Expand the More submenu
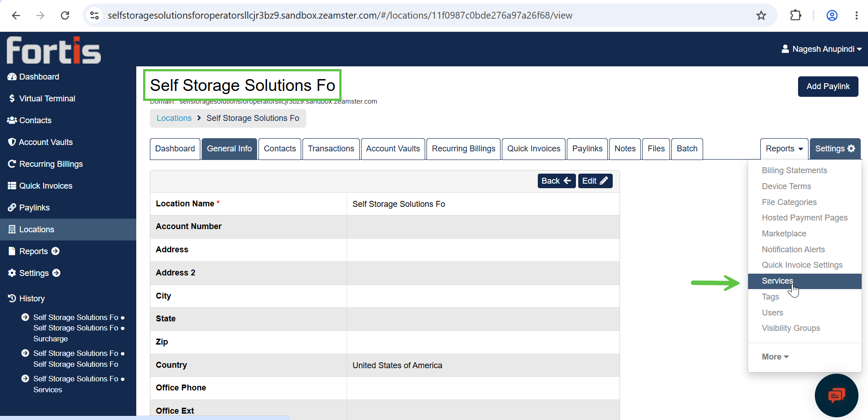The height and width of the screenshot is (420, 868). (775, 357)
